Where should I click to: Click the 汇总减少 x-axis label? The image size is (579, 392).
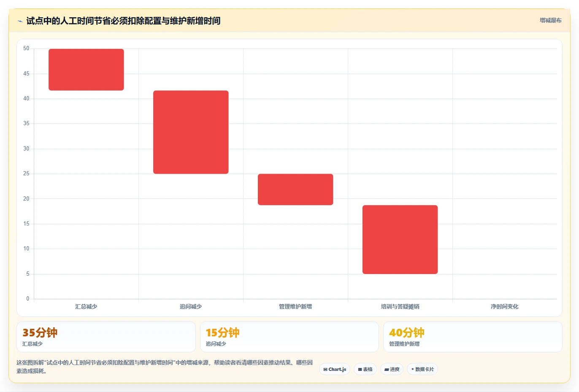click(86, 306)
